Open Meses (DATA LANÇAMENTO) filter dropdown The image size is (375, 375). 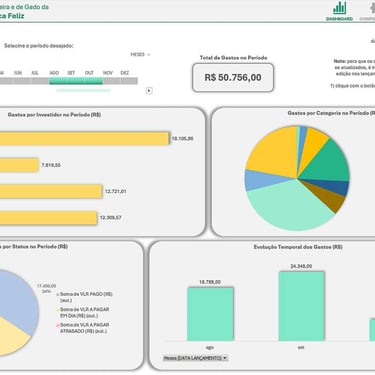pyautogui.click(x=196, y=358)
